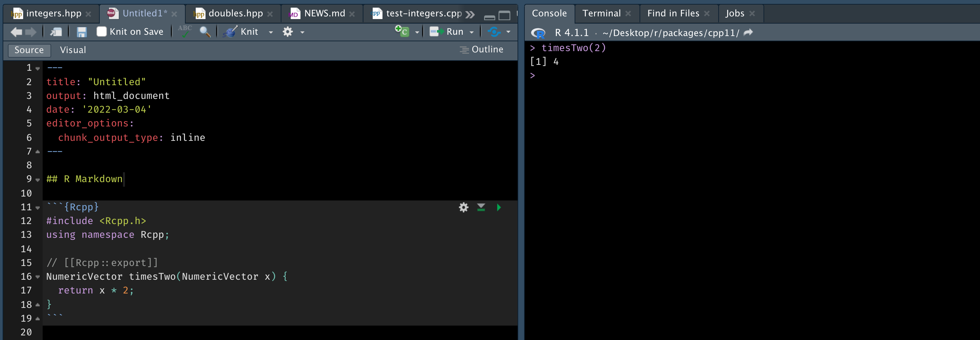
Task: Save the Untitled1 document
Action: 81,32
